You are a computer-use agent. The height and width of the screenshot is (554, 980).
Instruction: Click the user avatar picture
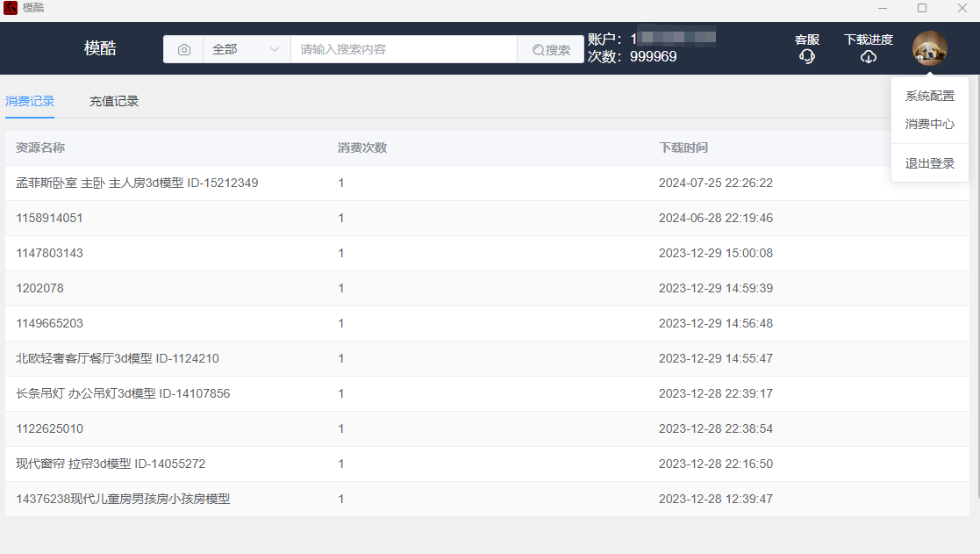(x=929, y=48)
